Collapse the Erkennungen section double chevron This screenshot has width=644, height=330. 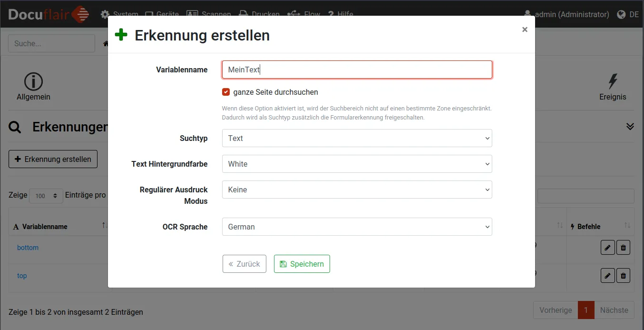[630, 127]
